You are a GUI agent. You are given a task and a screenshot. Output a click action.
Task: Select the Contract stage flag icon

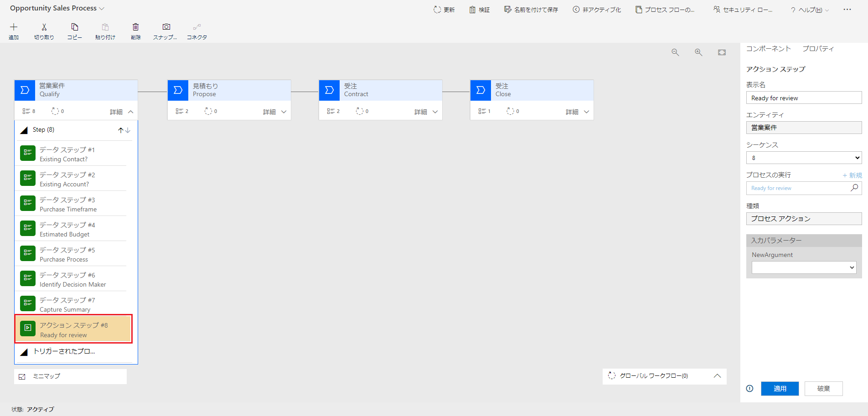coord(330,90)
